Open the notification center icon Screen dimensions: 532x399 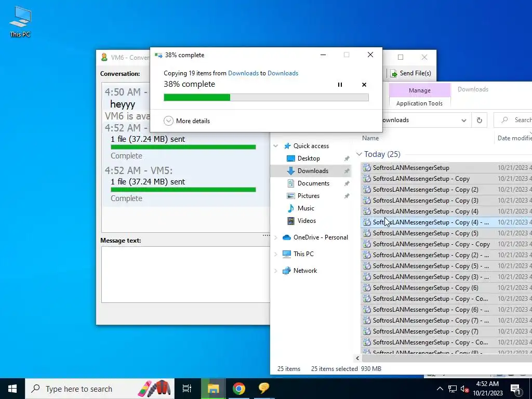tap(515, 389)
